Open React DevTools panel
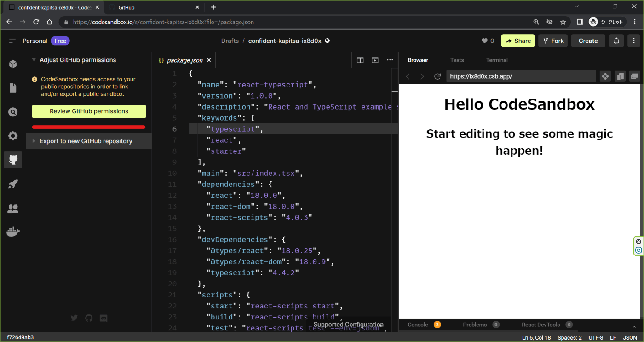 coord(547,325)
